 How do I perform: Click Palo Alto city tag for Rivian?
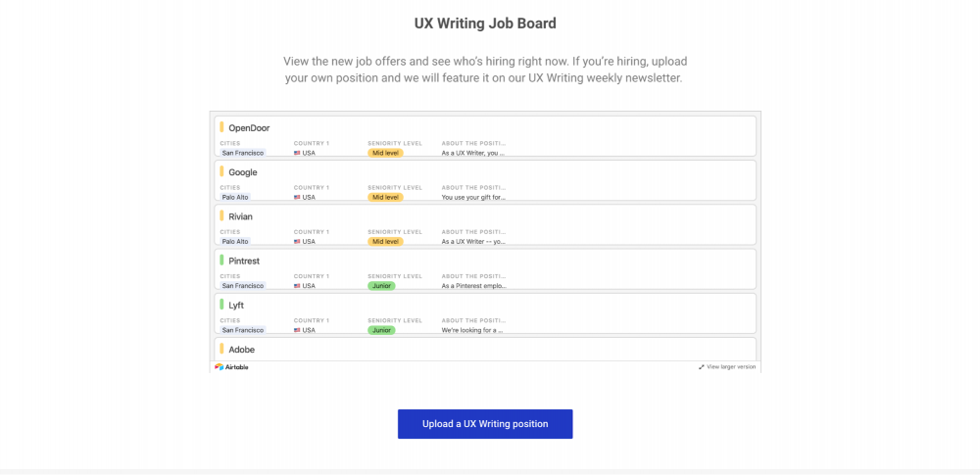[235, 241]
